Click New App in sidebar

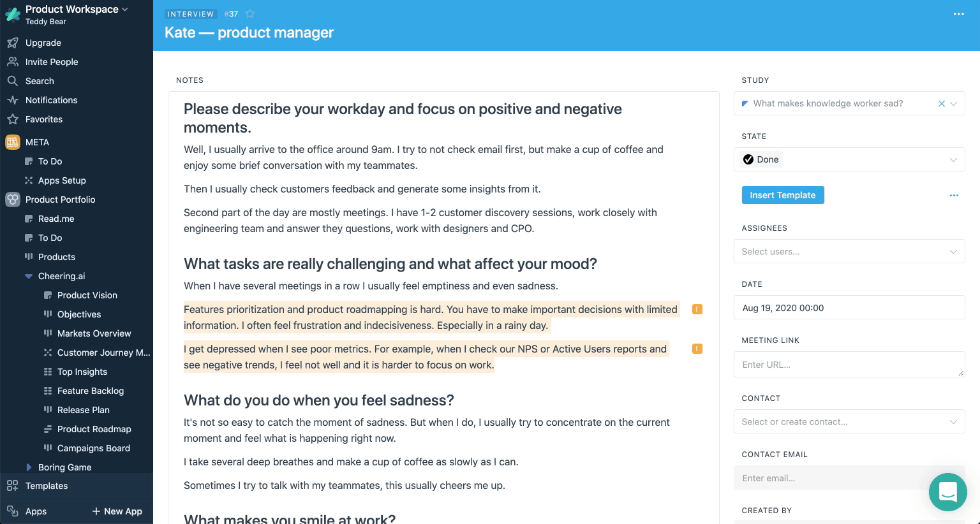point(117,511)
